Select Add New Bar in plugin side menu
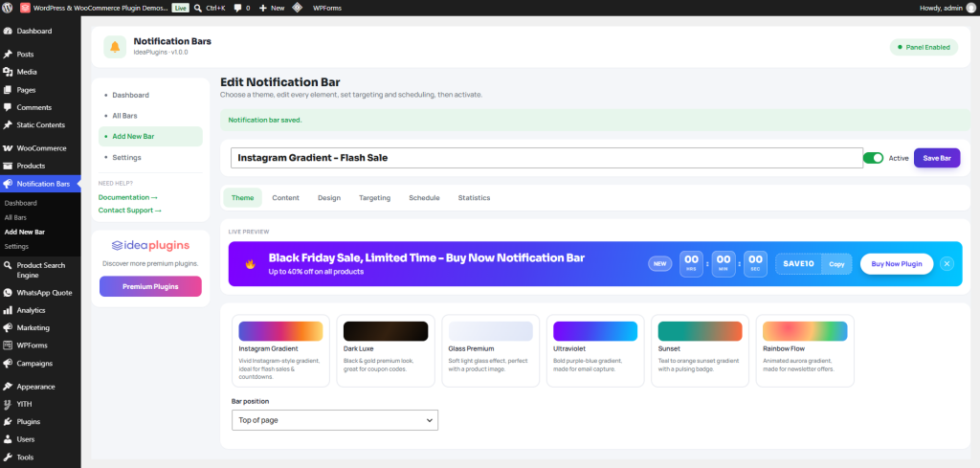This screenshot has height=468, width=980. click(150, 136)
